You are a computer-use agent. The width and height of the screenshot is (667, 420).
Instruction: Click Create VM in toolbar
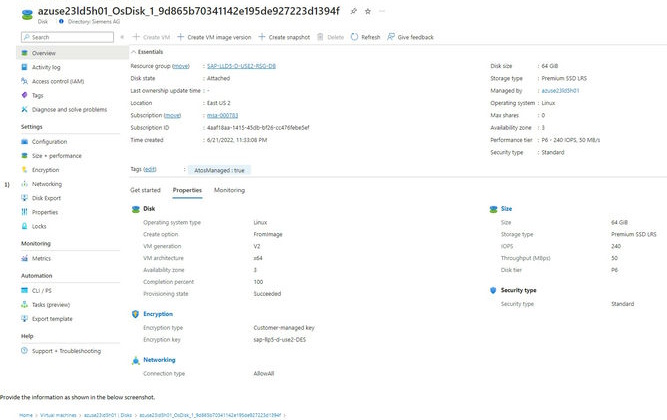click(151, 37)
